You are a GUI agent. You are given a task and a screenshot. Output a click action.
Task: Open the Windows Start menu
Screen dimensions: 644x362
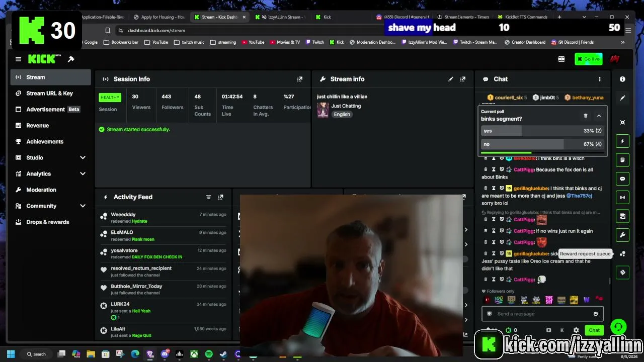pos(11,354)
